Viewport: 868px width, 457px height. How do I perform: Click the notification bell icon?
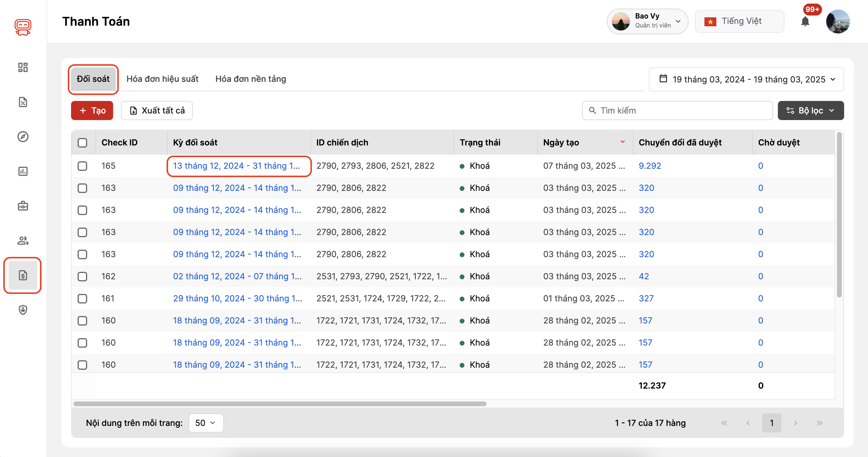[805, 22]
